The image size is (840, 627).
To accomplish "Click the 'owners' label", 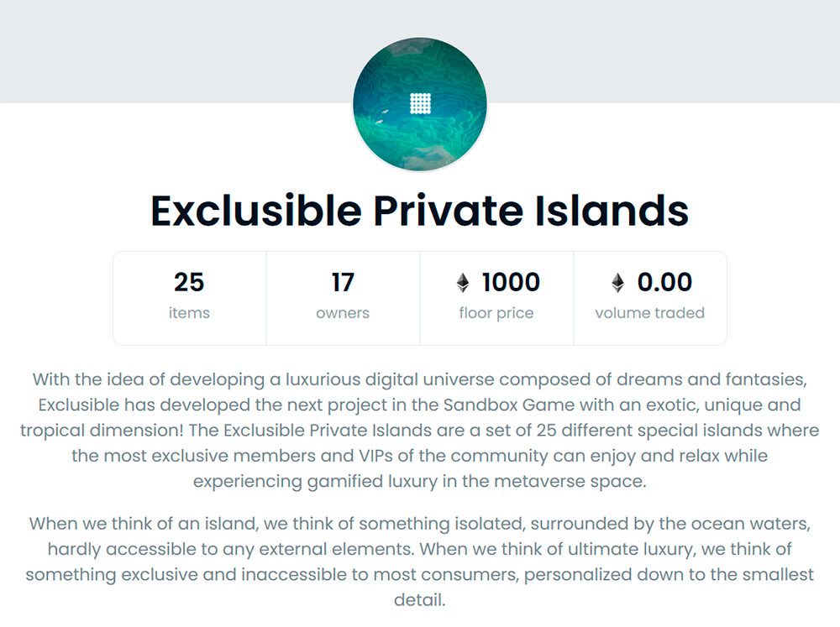I will (343, 313).
